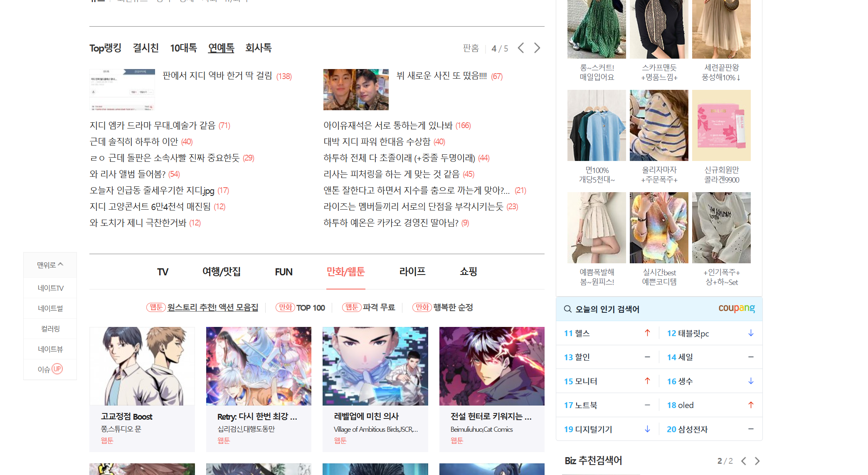The height and width of the screenshot is (475, 868).
Task: Select the 회사톡 tab
Action: point(258,48)
